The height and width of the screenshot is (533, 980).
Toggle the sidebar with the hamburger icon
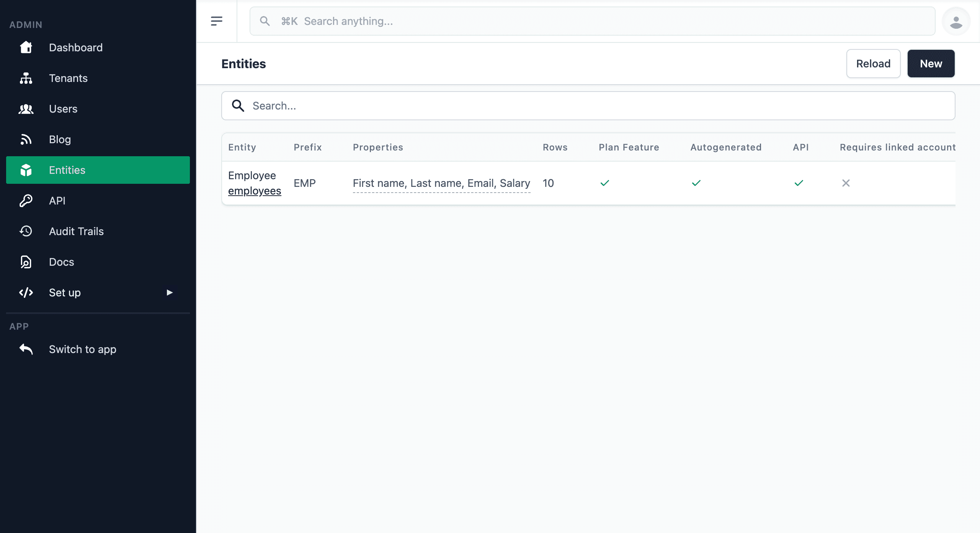click(217, 21)
